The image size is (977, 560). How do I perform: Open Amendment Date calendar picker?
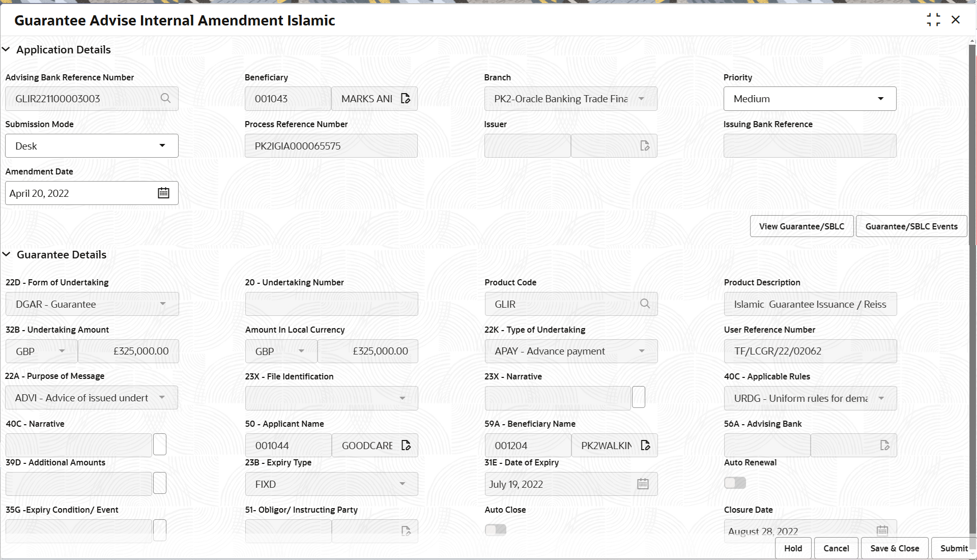[163, 193]
